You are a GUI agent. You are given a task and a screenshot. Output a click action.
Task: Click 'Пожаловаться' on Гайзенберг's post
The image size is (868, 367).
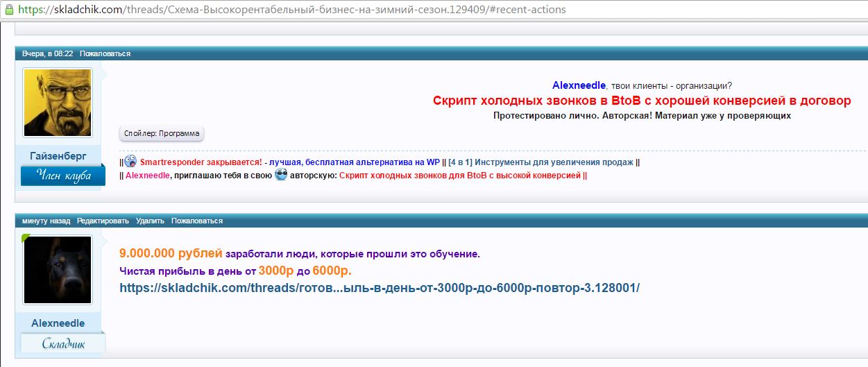105,53
